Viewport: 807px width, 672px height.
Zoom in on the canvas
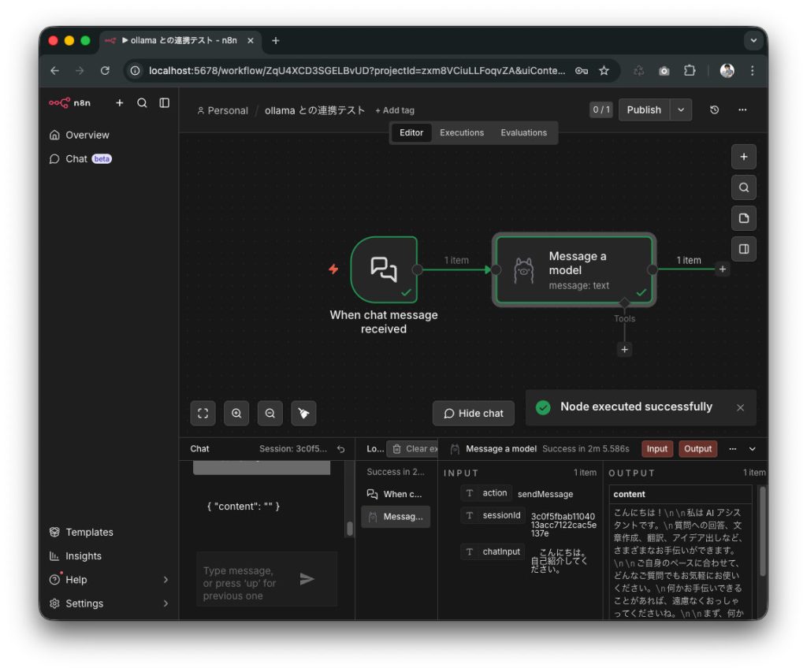pos(236,413)
